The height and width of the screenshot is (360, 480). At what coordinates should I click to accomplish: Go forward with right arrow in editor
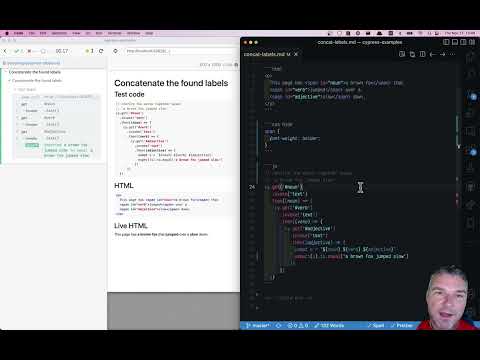pos(443,54)
